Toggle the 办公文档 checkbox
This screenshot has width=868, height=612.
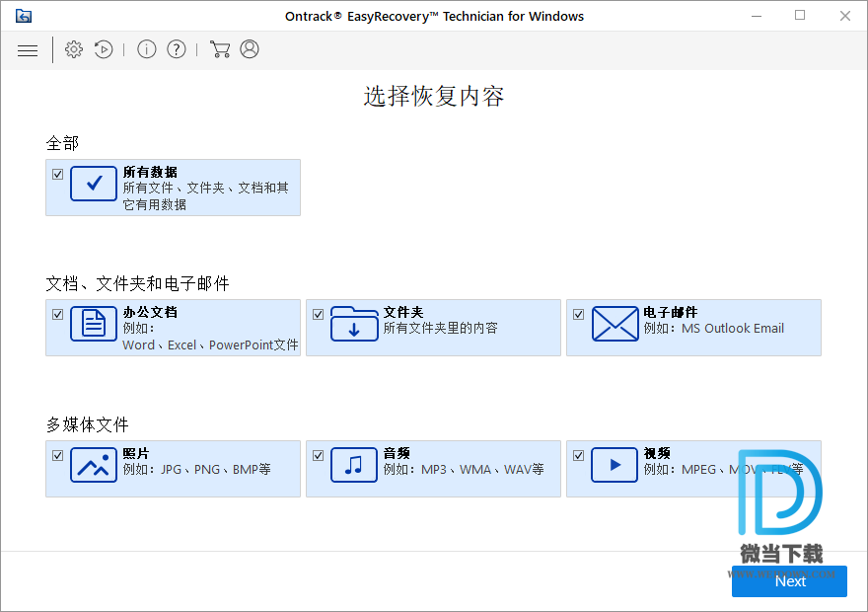(57, 315)
